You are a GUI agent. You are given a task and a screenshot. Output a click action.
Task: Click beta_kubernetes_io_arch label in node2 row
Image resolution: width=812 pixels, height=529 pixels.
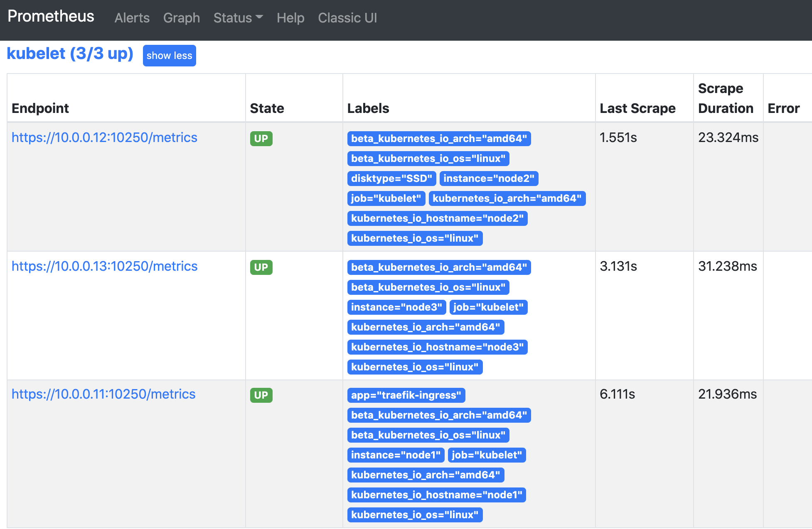click(439, 139)
